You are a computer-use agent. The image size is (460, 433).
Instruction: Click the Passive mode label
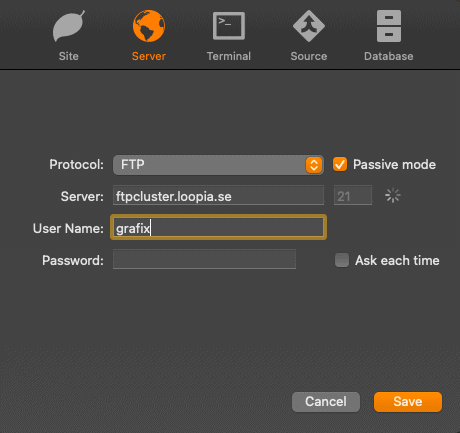394,164
